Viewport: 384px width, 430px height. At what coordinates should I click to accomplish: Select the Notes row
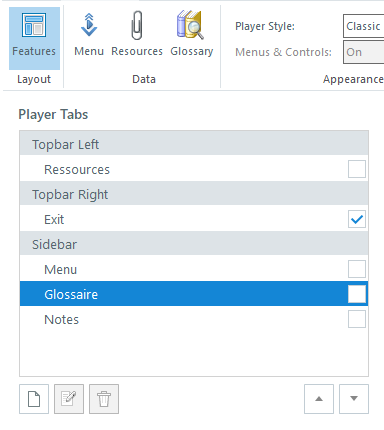pyautogui.click(x=194, y=319)
